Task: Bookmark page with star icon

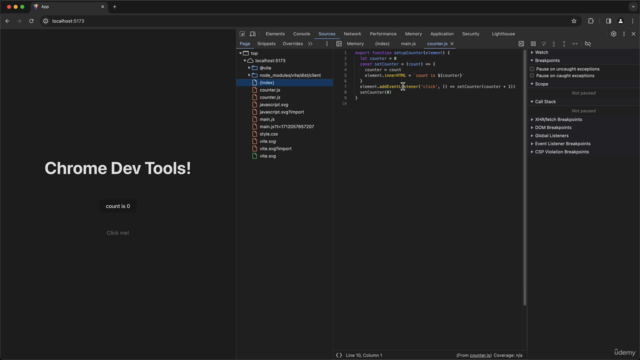Action: point(574,21)
